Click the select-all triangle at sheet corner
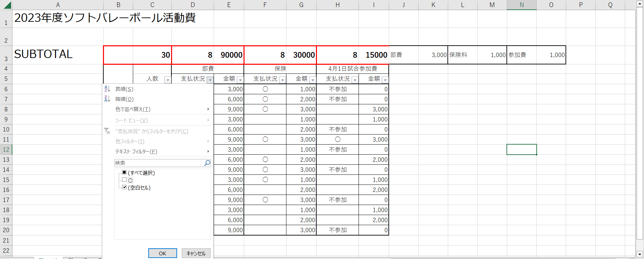This screenshot has width=644, height=259. click(7, 5)
